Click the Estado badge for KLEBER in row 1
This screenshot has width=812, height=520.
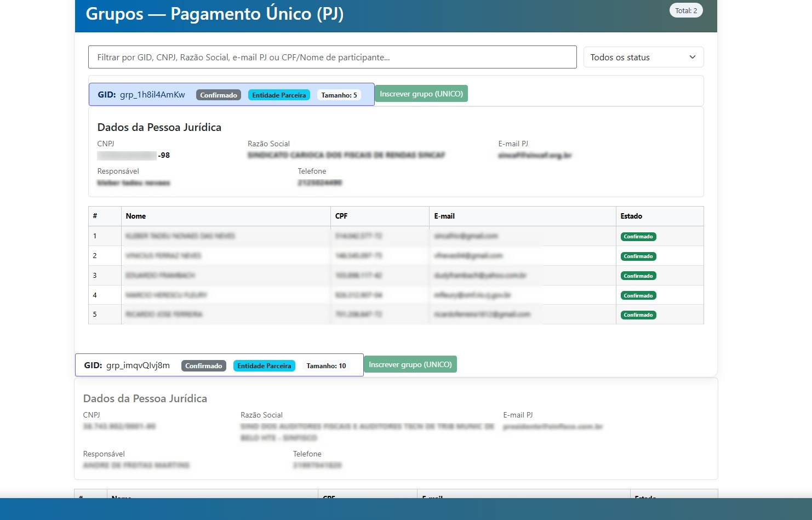[638, 236]
